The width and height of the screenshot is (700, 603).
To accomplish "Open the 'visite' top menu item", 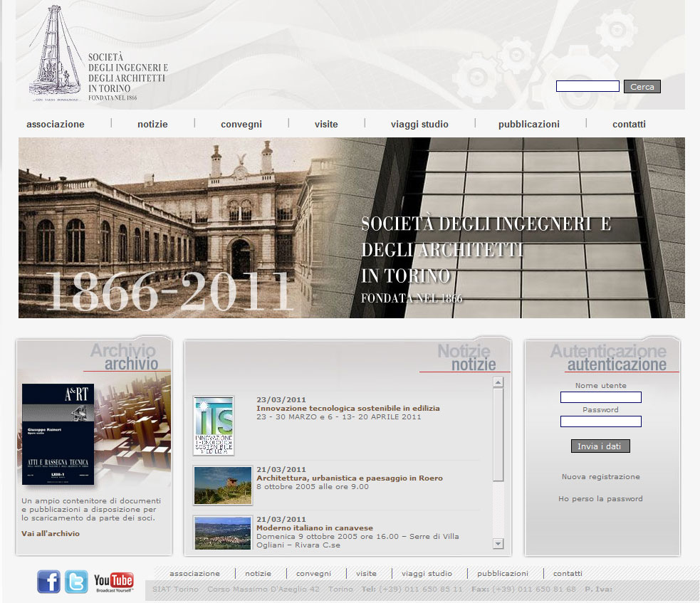I will point(326,124).
